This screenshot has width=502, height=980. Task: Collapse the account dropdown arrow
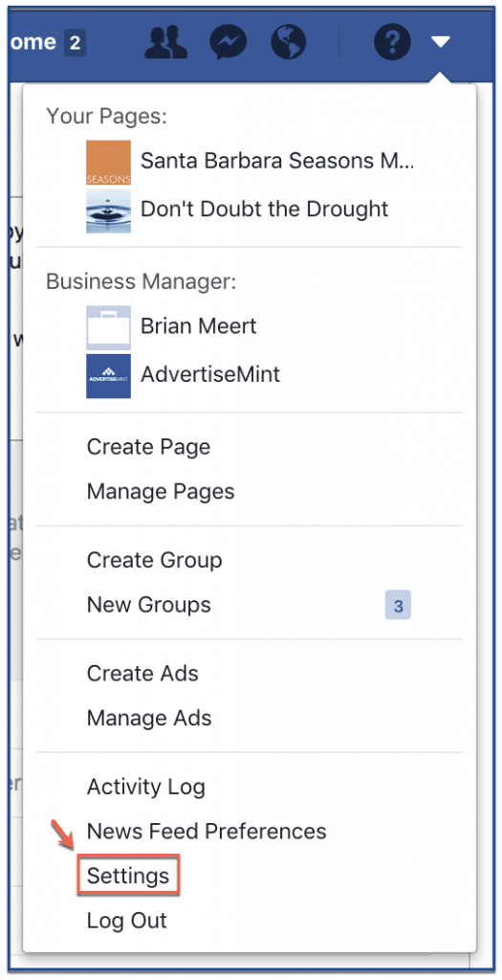pos(440,42)
